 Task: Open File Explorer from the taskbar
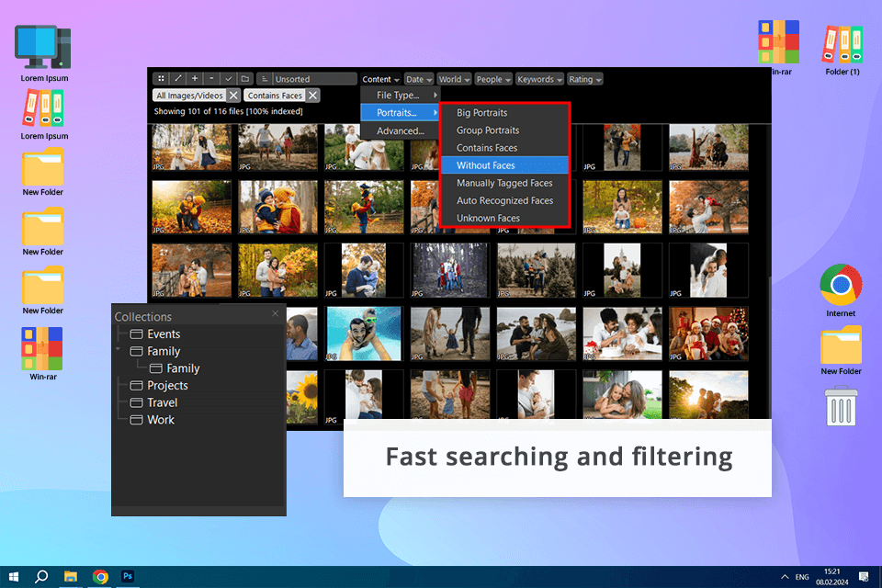71,577
